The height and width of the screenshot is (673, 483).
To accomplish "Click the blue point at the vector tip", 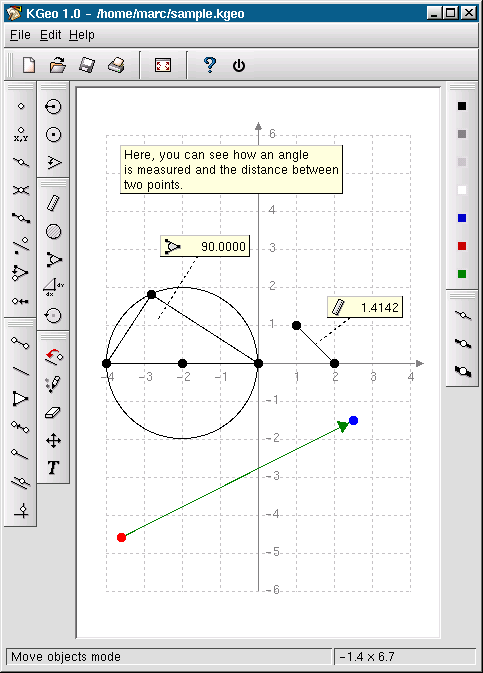I will pyautogui.click(x=353, y=421).
